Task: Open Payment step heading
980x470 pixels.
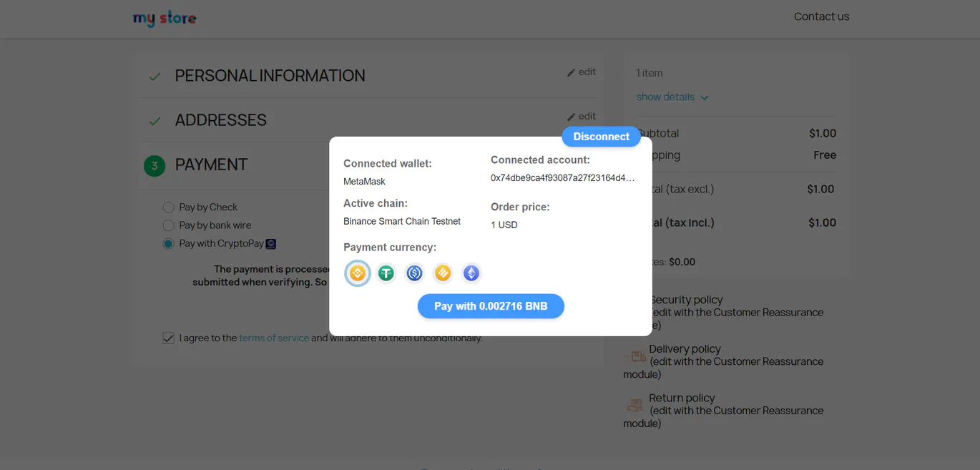Action: point(211,165)
